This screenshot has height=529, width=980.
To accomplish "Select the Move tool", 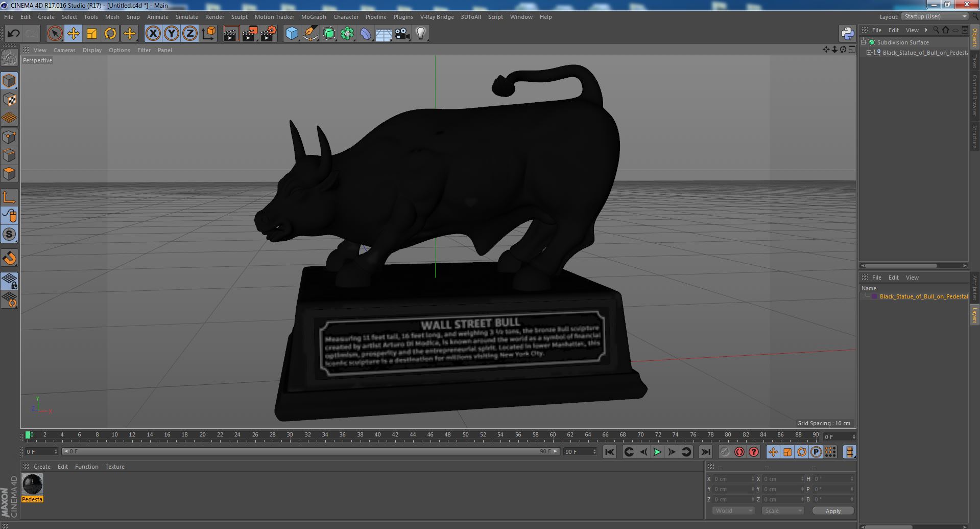I will [x=73, y=34].
